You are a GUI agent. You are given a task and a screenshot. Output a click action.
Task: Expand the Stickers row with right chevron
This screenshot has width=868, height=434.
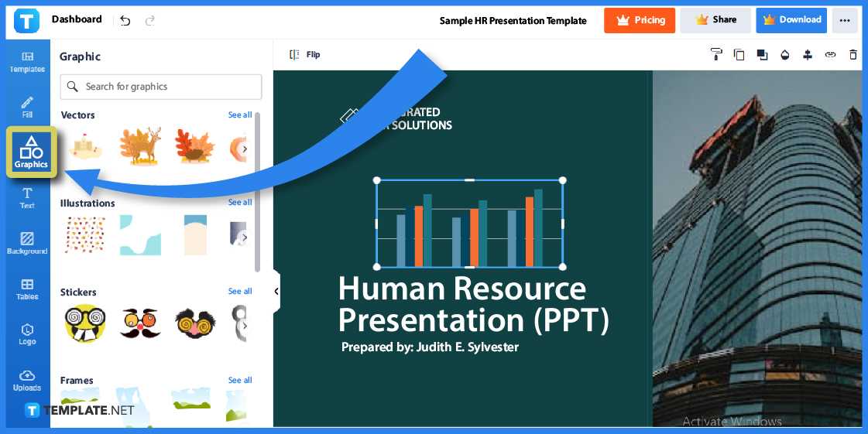point(245,326)
